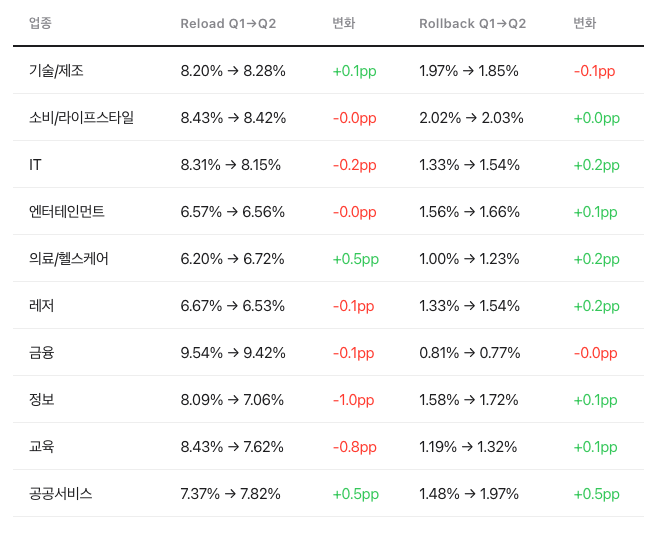Select the 레저 row label
655x533 pixels.
coord(41,306)
